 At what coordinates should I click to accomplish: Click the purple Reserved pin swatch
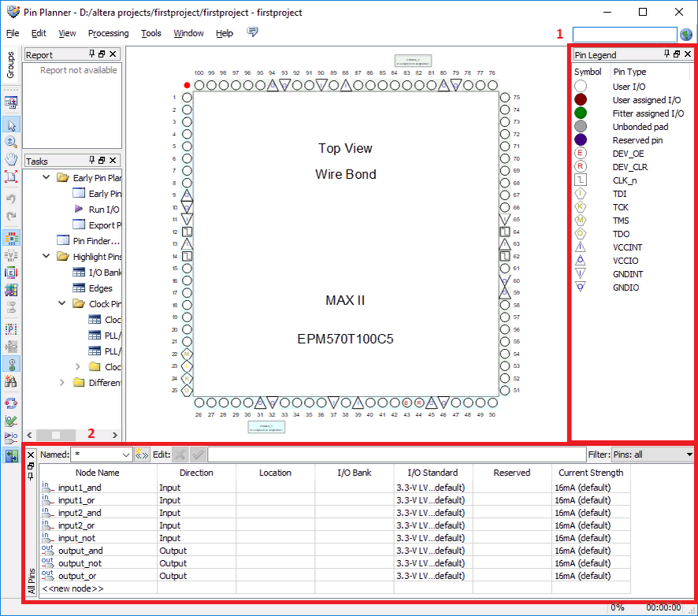(581, 139)
